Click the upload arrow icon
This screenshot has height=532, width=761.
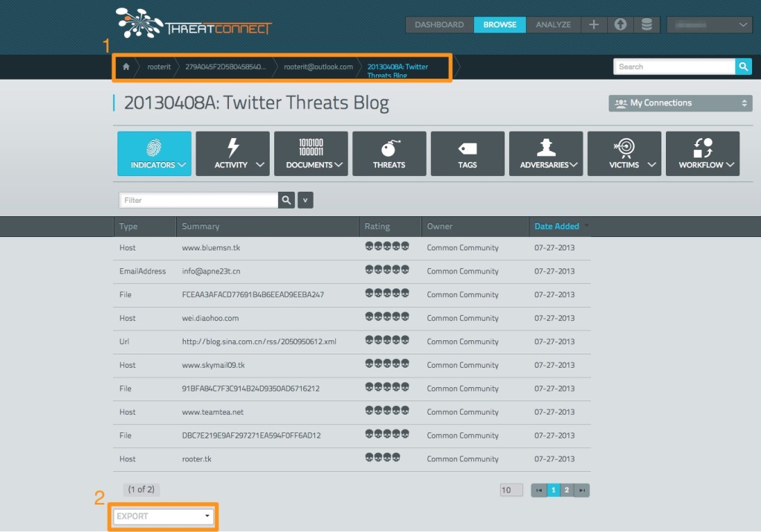[621, 25]
